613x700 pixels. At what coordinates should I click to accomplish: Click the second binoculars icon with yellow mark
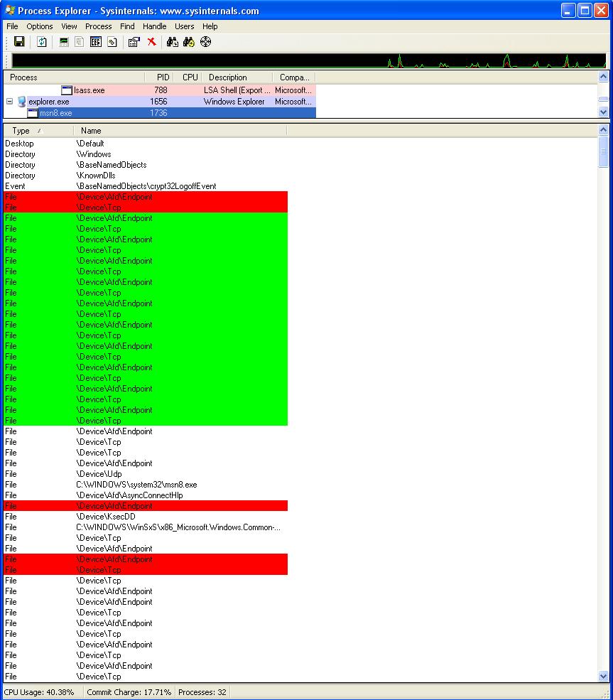(x=189, y=42)
